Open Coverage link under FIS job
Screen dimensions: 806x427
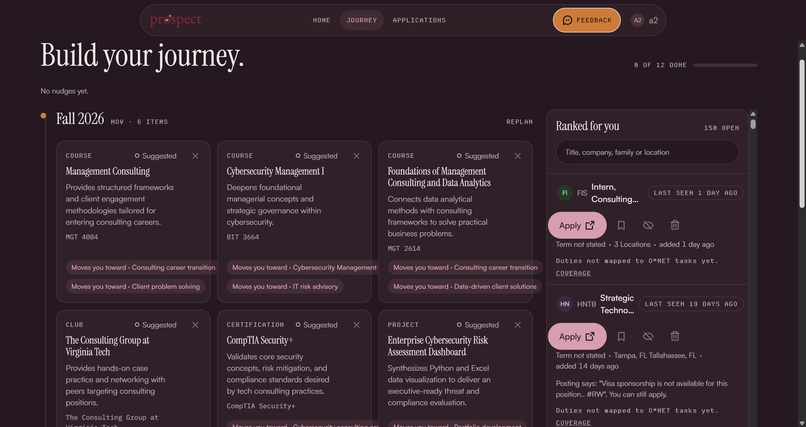[x=573, y=273]
